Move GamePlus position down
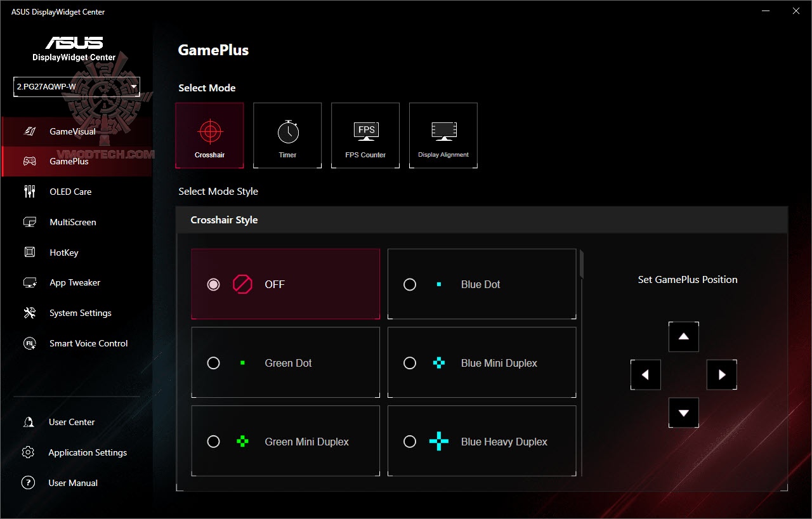812x519 pixels. coord(684,413)
